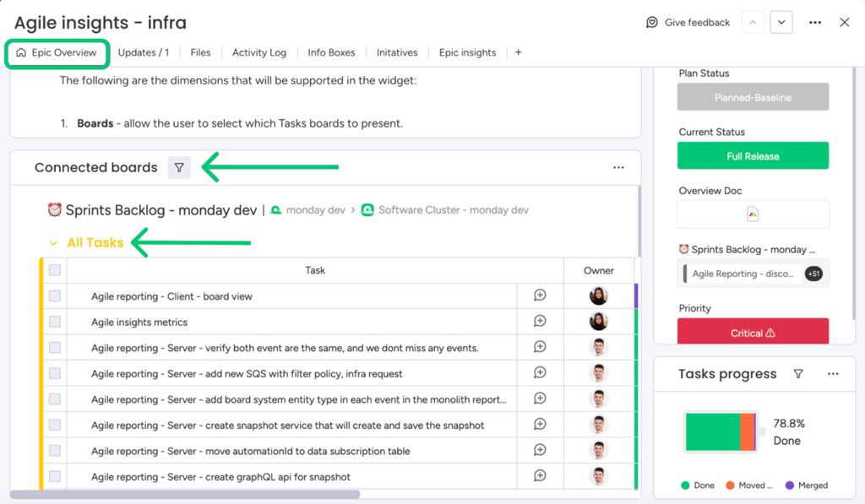Click the Merged legend entry
The height and width of the screenshot is (504, 865).
click(x=807, y=485)
